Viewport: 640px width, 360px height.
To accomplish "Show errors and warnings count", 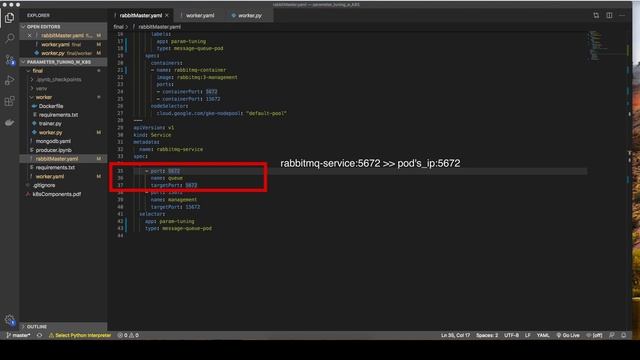I will tap(128, 335).
